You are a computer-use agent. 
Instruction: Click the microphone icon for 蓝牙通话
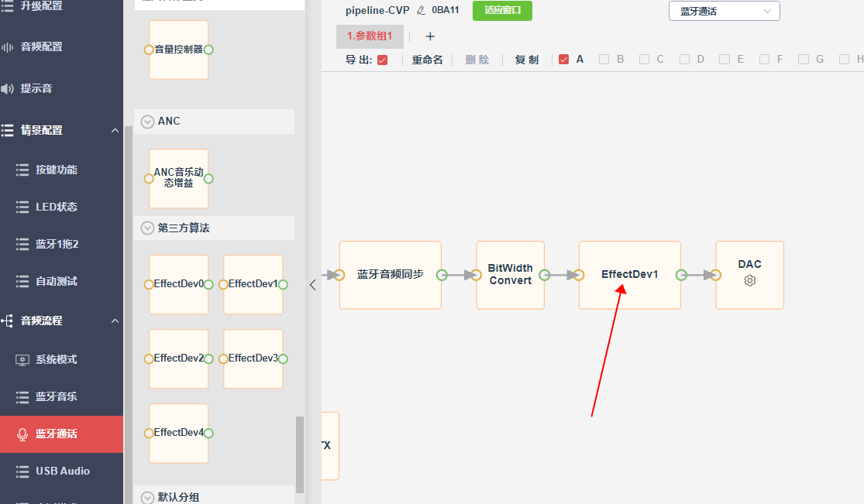coord(22,434)
